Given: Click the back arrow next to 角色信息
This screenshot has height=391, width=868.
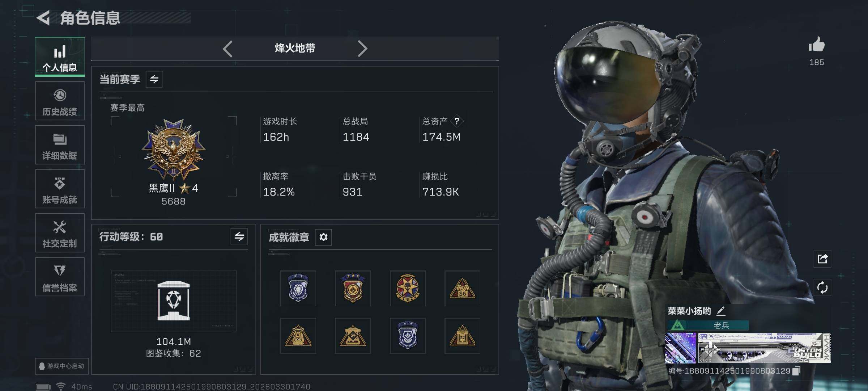Looking at the screenshot, I should 44,18.
